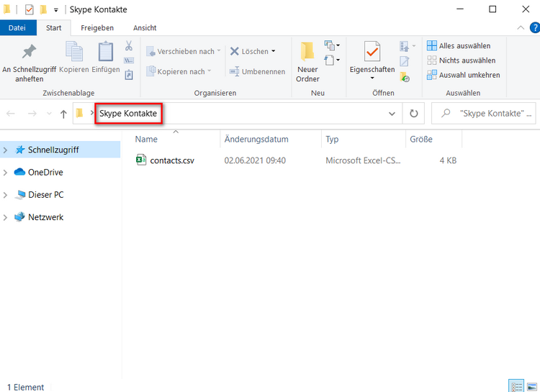Image resolution: width=540 pixels, height=392 pixels.
Task: Switch to the Freigeben tab
Action: 97,28
